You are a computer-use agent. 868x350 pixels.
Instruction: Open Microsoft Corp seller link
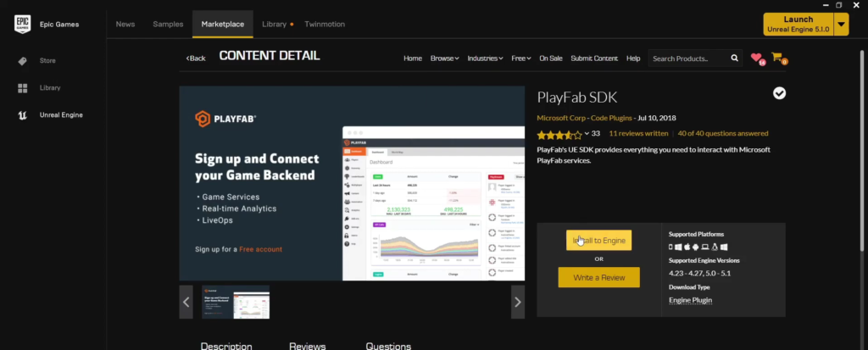point(561,118)
